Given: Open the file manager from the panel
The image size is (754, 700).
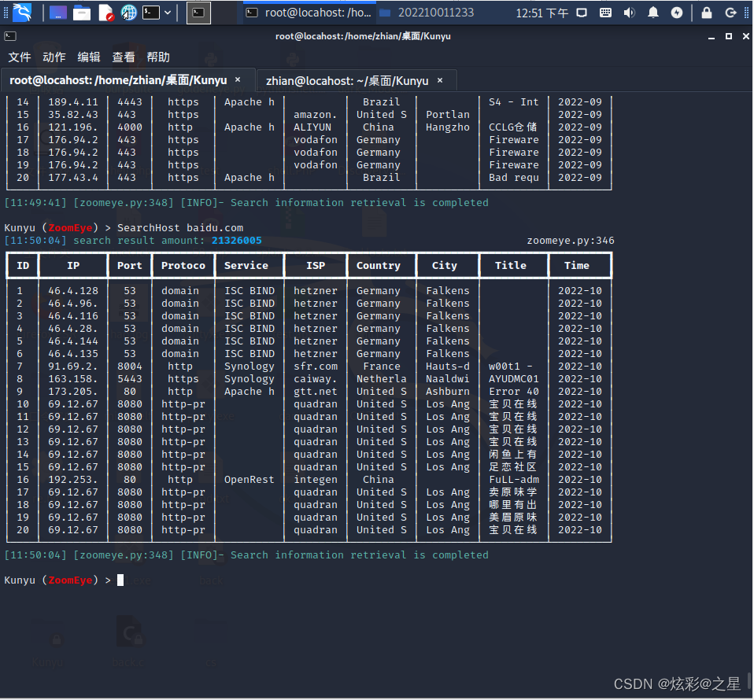Looking at the screenshot, I should pos(82,13).
